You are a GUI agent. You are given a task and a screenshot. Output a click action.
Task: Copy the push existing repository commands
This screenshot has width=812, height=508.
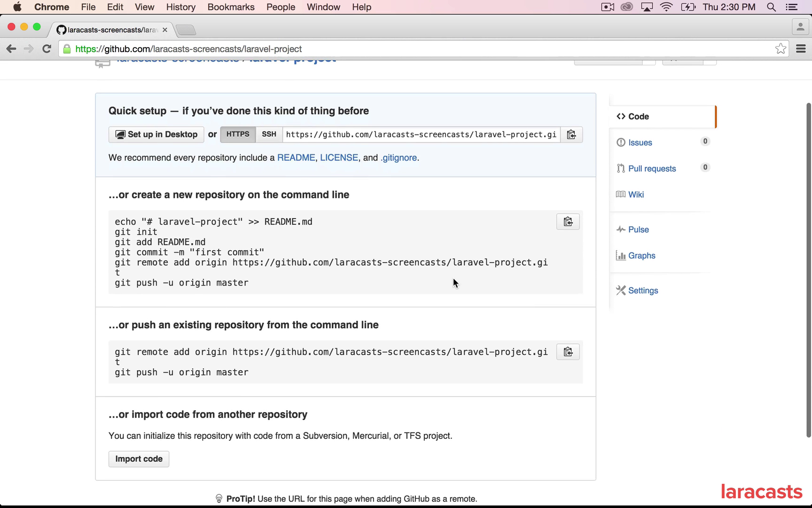pyautogui.click(x=568, y=352)
